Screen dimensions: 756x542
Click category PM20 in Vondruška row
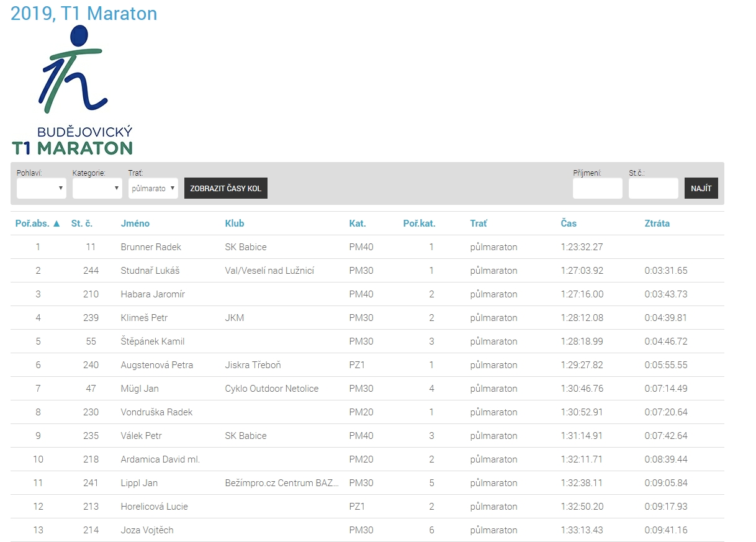tap(361, 412)
